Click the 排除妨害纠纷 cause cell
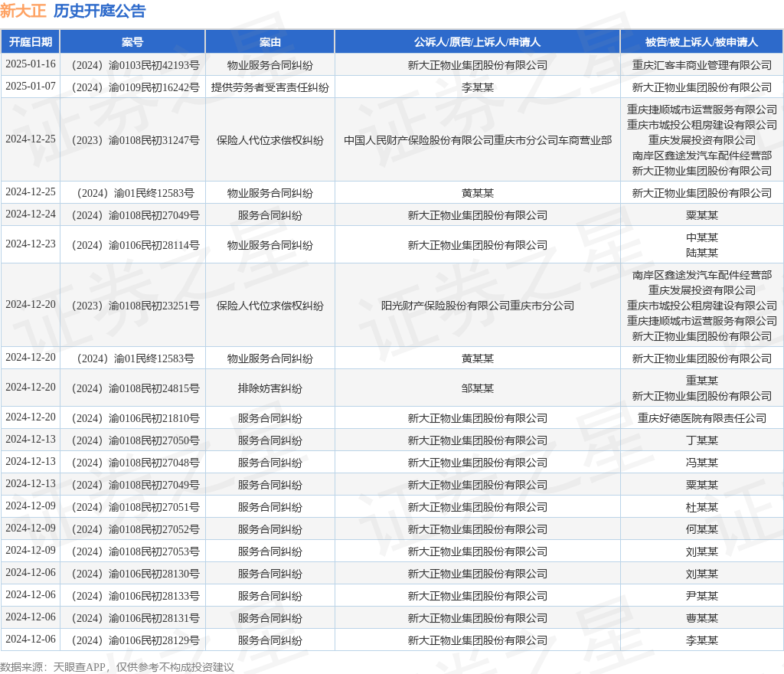This screenshot has height=674, width=784. tap(270, 388)
